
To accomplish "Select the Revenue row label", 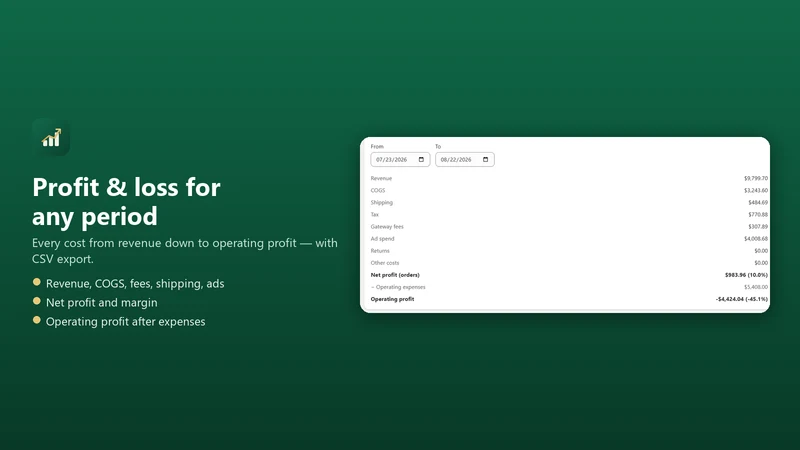I will coord(381,179).
